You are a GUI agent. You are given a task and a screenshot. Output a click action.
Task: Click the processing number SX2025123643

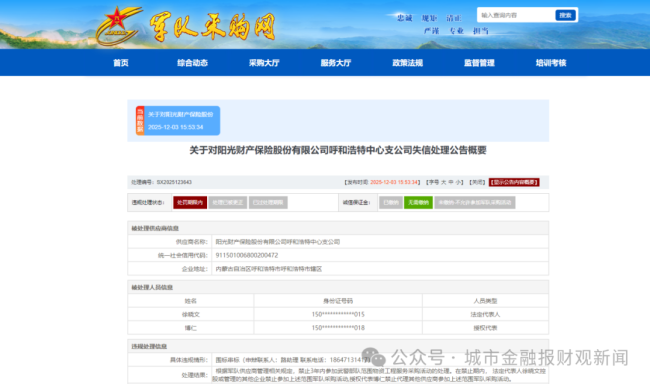click(x=174, y=182)
